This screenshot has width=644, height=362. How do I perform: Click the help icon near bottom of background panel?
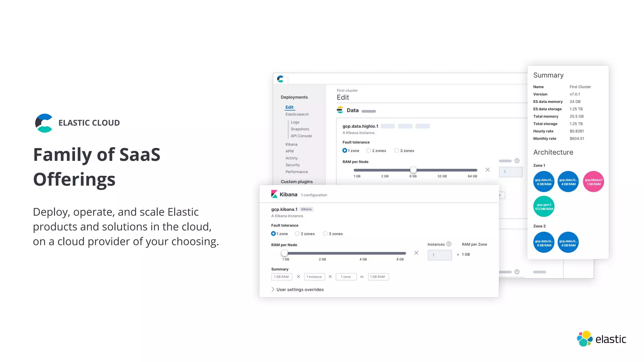click(517, 272)
